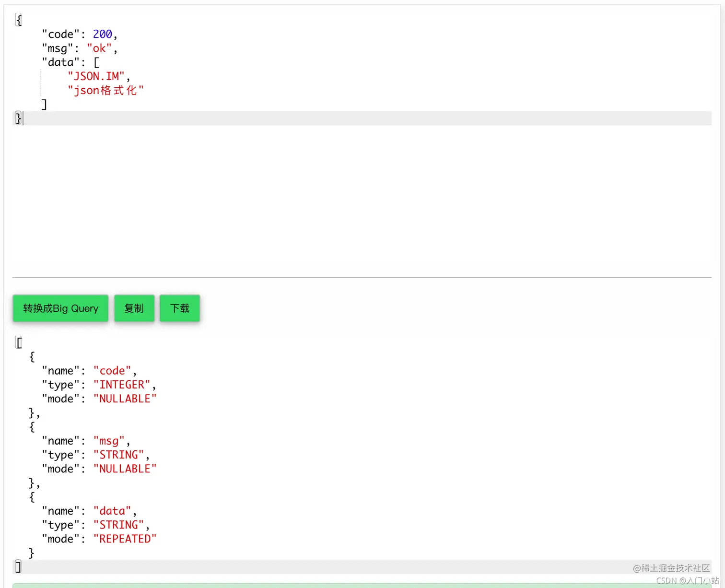Click the "msg" key in input JSON
The image size is (725, 588).
58,48
